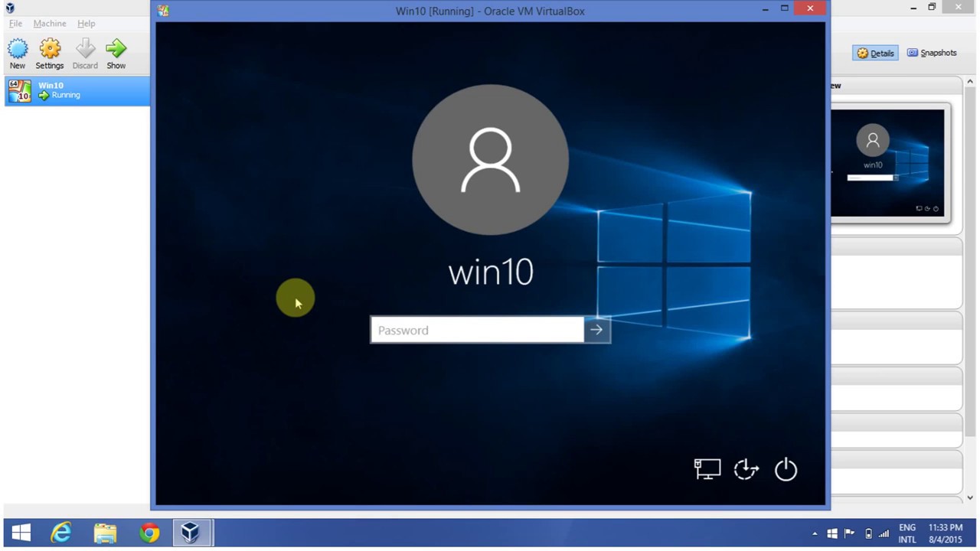This screenshot has height=551, width=980.
Task: Click the win10 username text on login screen
Action: (491, 272)
